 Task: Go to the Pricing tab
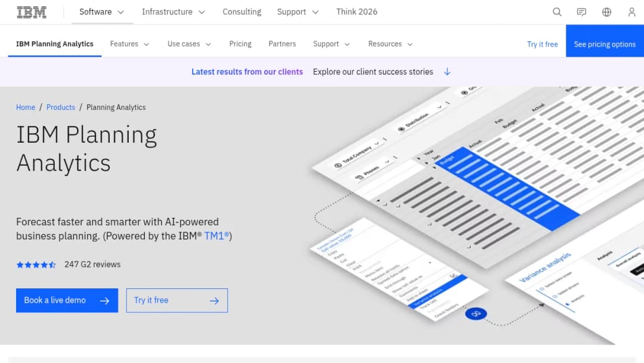240,44
